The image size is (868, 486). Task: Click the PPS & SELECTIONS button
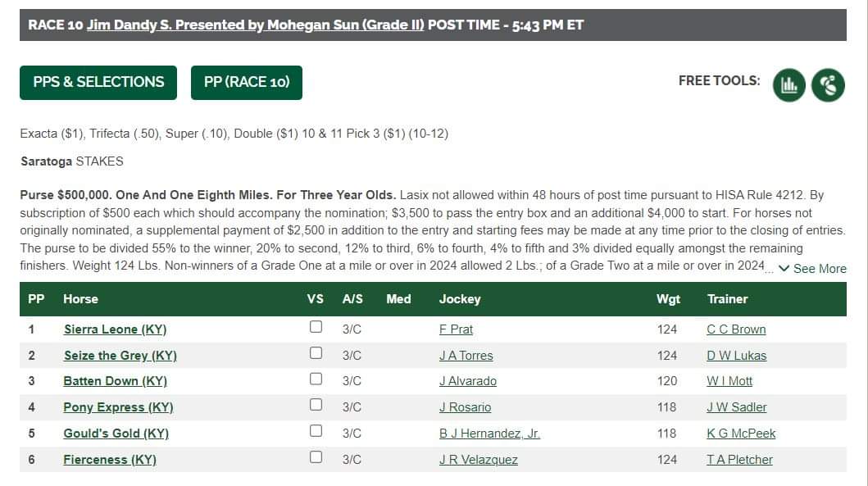98,83
